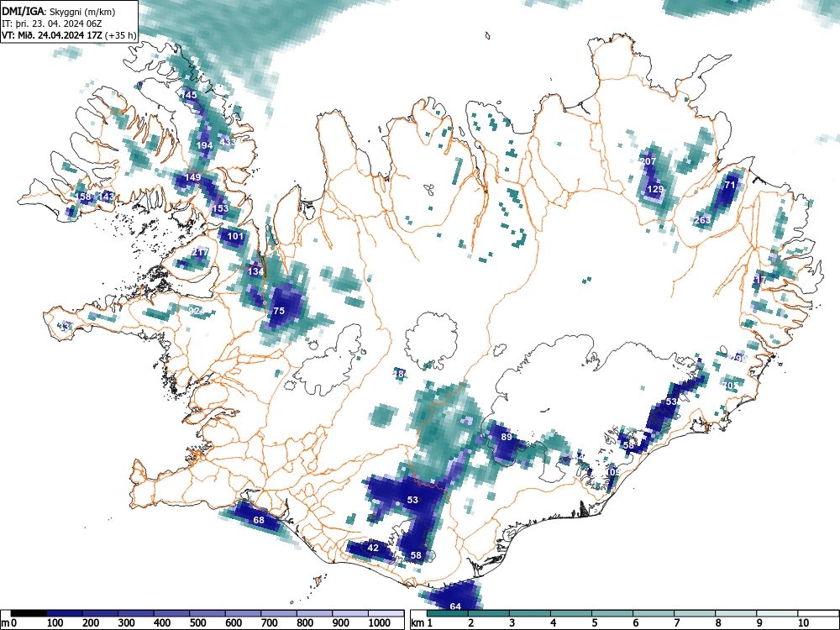
Task: Click the '10' label in the km legend
Action: (802, 622)
